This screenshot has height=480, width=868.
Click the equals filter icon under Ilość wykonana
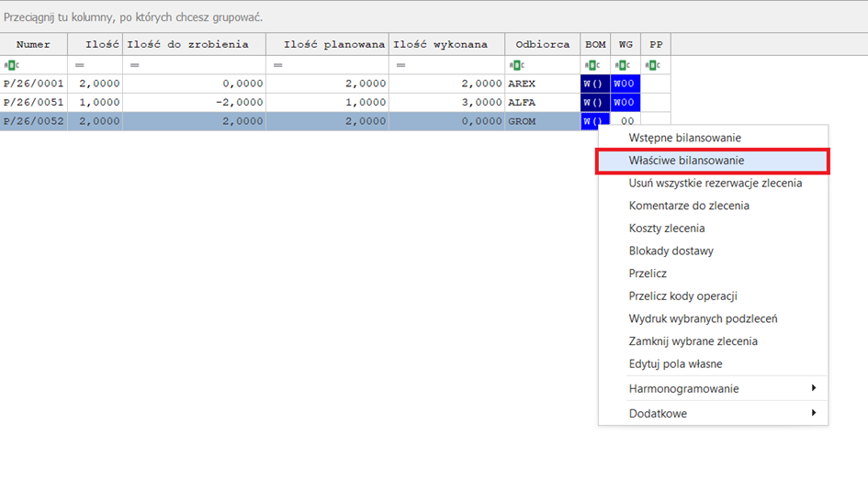(x=400, y=65)
